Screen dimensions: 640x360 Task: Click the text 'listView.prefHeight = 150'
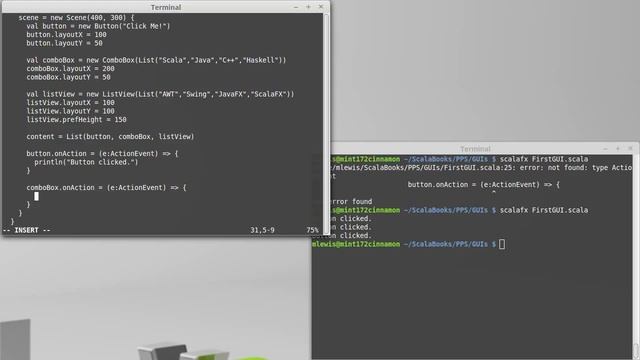point(76,120)
